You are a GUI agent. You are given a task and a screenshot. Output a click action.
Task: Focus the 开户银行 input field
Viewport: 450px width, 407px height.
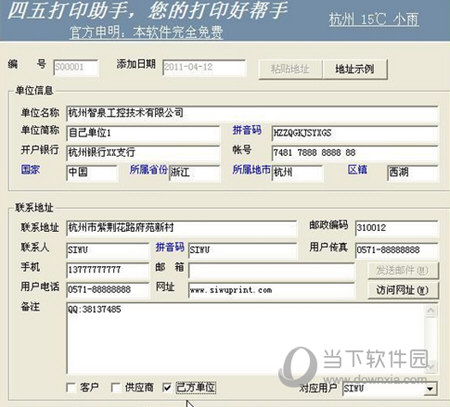[143, 153]
